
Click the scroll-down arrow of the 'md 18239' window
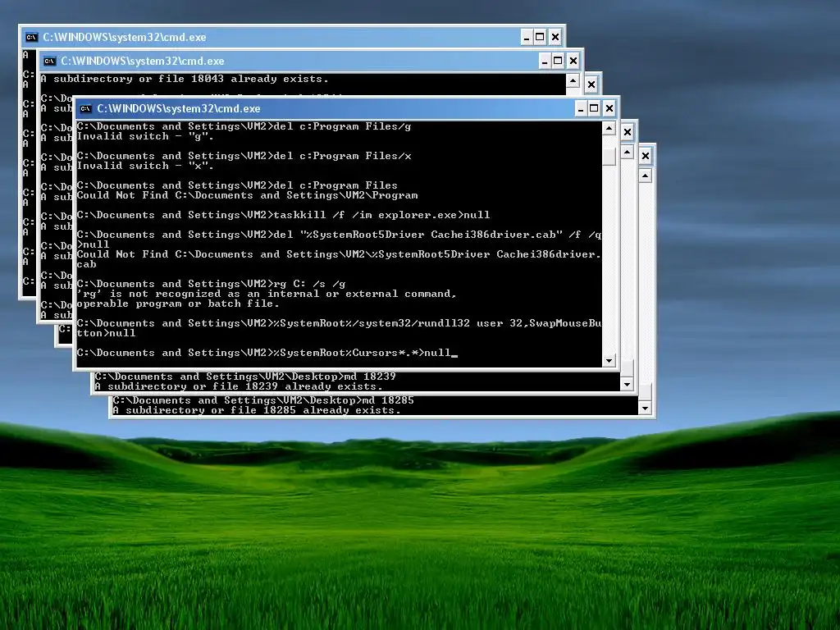627,384
